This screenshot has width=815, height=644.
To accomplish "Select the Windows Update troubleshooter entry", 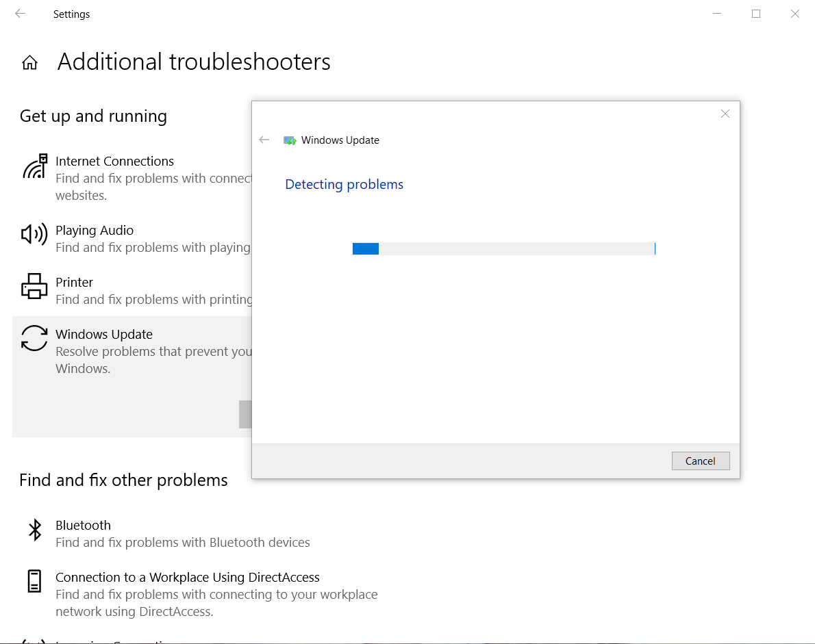I will click(132, 376).
